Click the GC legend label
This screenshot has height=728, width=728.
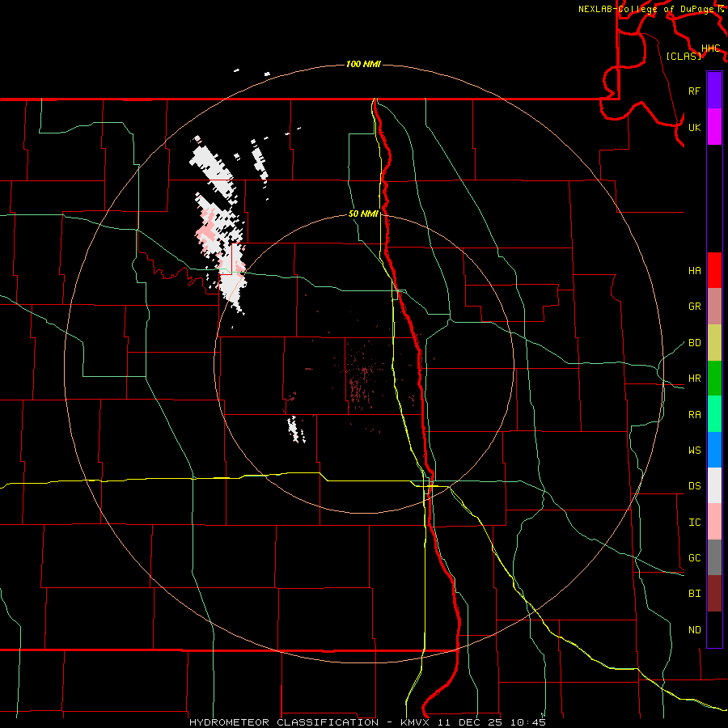pyautogui.click(x=695, y=558)
